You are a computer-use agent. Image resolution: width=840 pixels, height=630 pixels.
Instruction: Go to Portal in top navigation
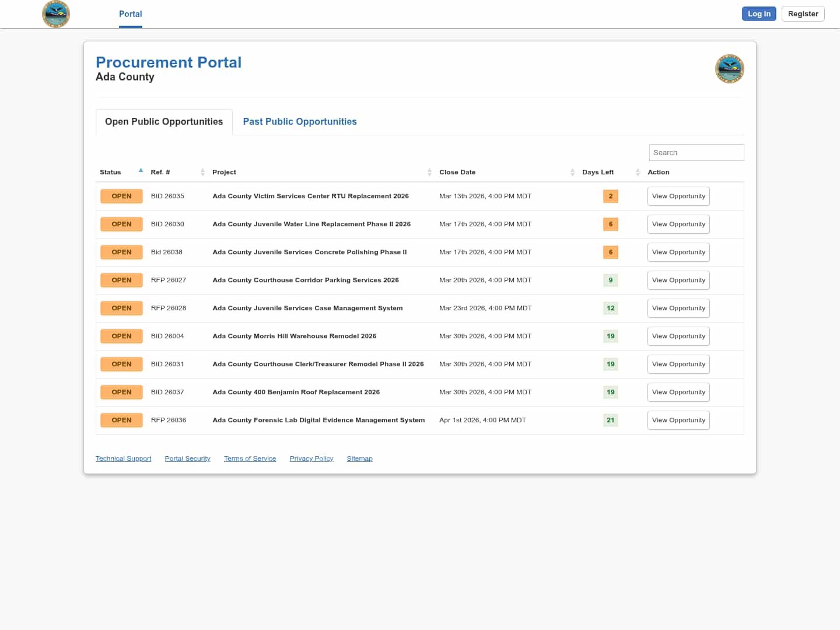130,14
